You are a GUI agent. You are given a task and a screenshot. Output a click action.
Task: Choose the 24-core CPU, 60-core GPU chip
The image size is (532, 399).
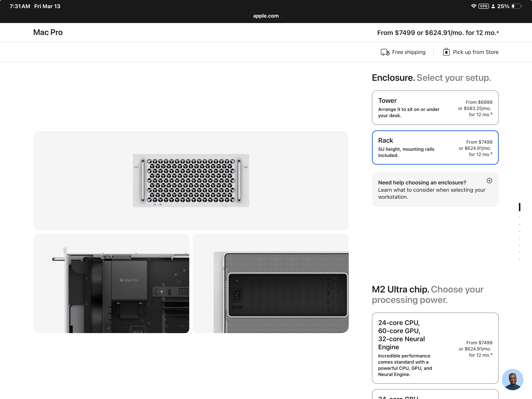coord(435,348)
